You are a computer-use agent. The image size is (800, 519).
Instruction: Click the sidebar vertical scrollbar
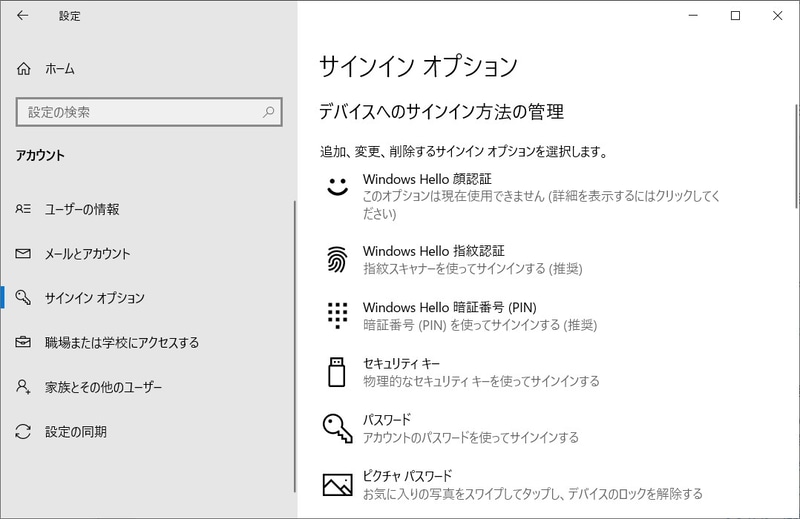(x=295, y=347)
